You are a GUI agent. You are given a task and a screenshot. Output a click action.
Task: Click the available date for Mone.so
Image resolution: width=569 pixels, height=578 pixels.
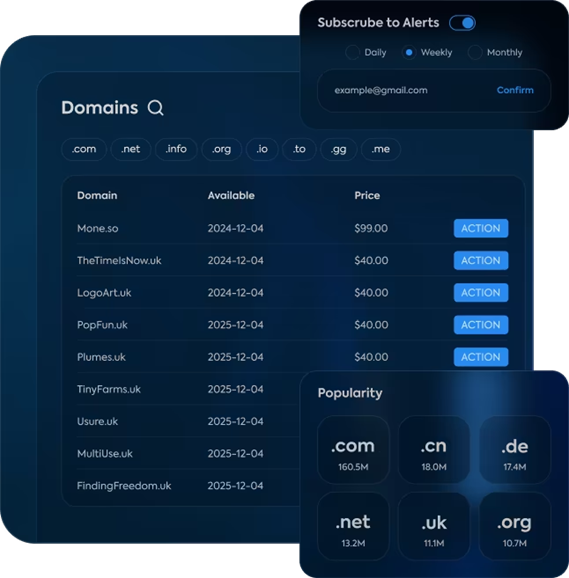[x=235, y=229]
